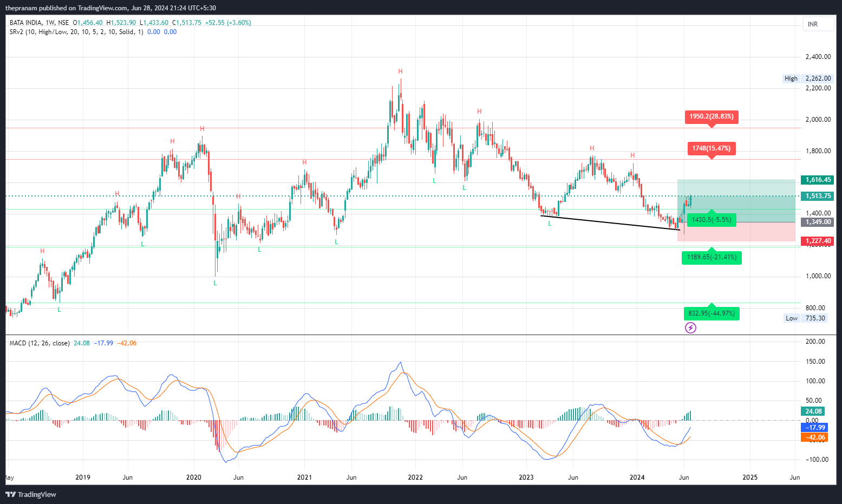Click the Low 735.30 label
This screenshot has width=842, height=504.
click(805, 318)
